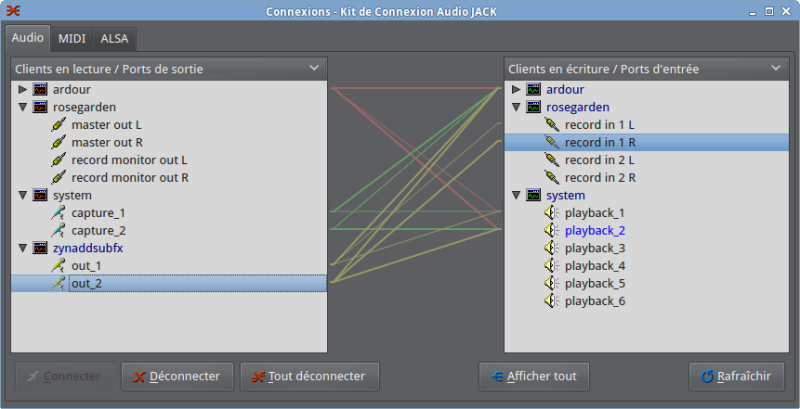Select the playback_2 port label

coord(595,231)
